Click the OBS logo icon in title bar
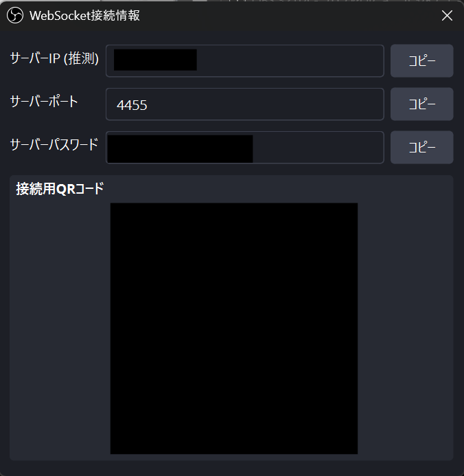Image resolution: width=464 pixels, height=476 pixels. coord(15,15)
